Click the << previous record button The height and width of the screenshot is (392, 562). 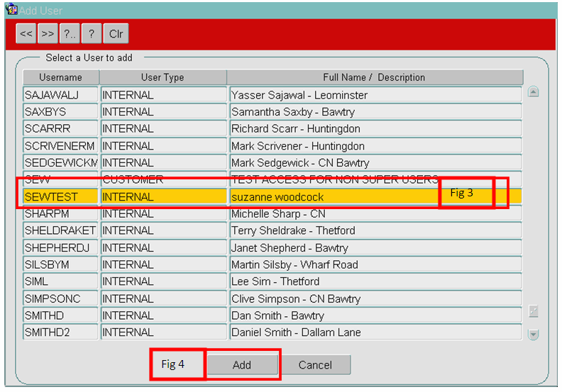[26, 33]
